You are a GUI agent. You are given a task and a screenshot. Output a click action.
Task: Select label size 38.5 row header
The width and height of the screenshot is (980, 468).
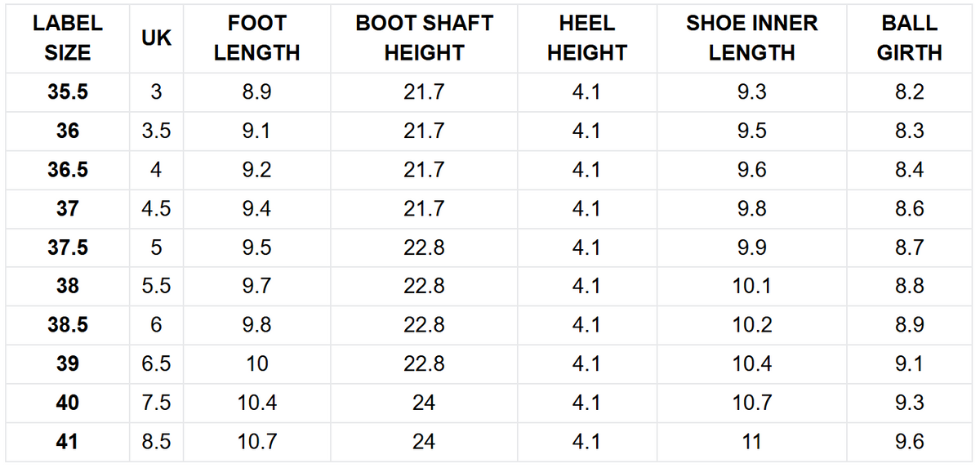[67, 325]
